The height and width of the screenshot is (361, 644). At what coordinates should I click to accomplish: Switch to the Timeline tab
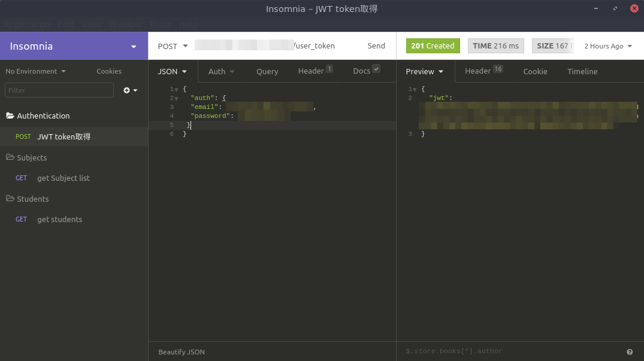pyautogui.click(x=582, y=71)
